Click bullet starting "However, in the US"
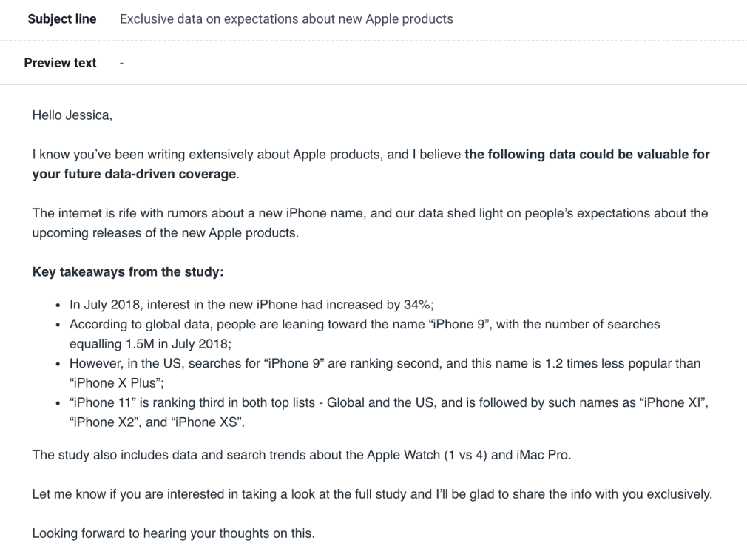 385,364
